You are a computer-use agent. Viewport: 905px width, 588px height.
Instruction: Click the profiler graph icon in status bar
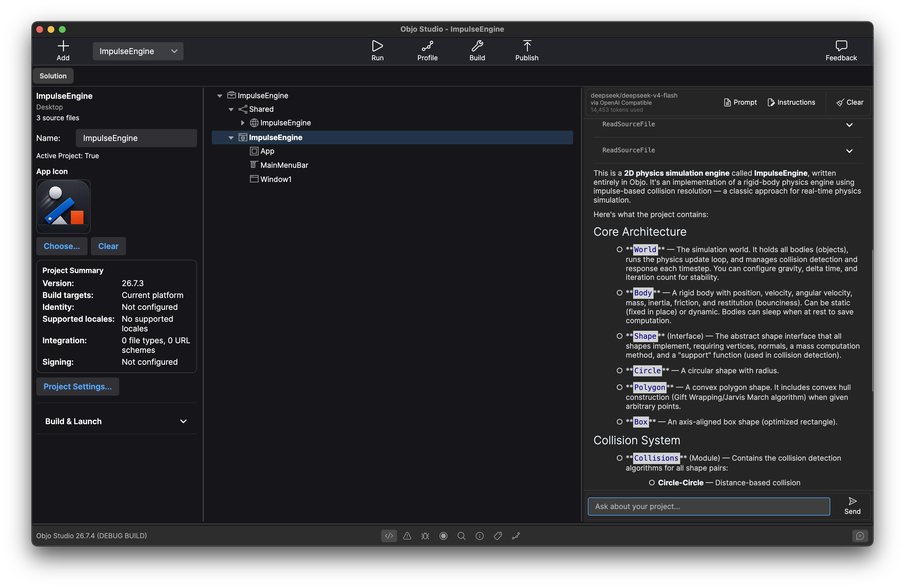[516, 536]
